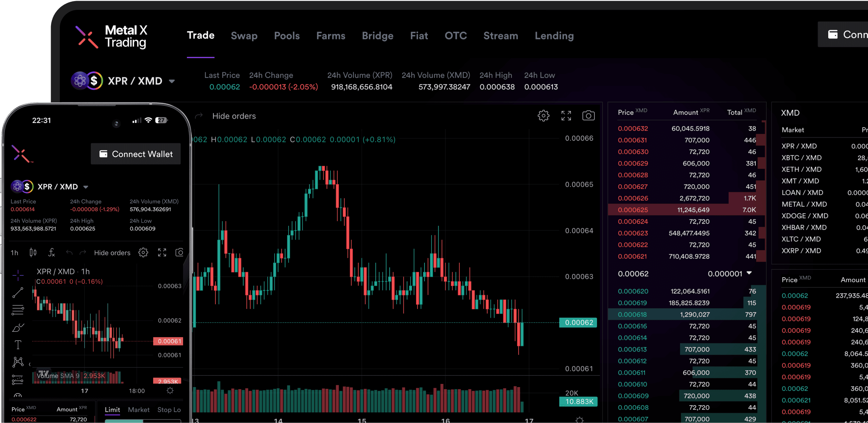
Task: Select the trend line drawing tool
Action: pos(18,292)
